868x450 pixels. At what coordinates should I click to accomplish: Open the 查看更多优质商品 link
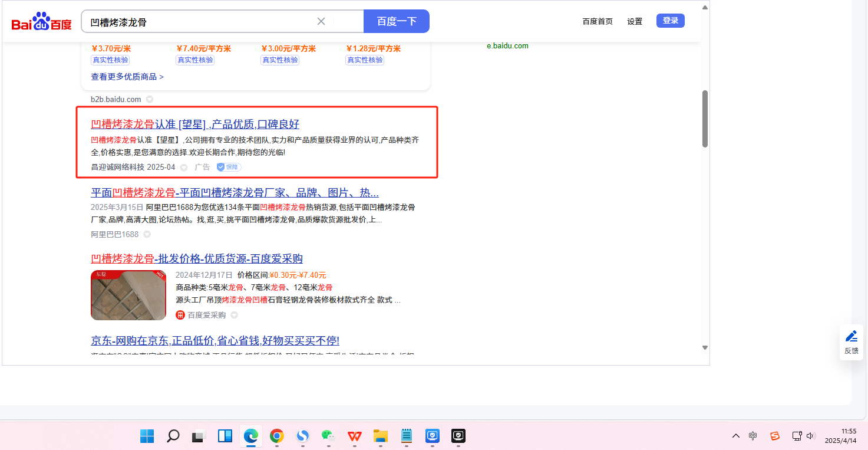(127, 77)
